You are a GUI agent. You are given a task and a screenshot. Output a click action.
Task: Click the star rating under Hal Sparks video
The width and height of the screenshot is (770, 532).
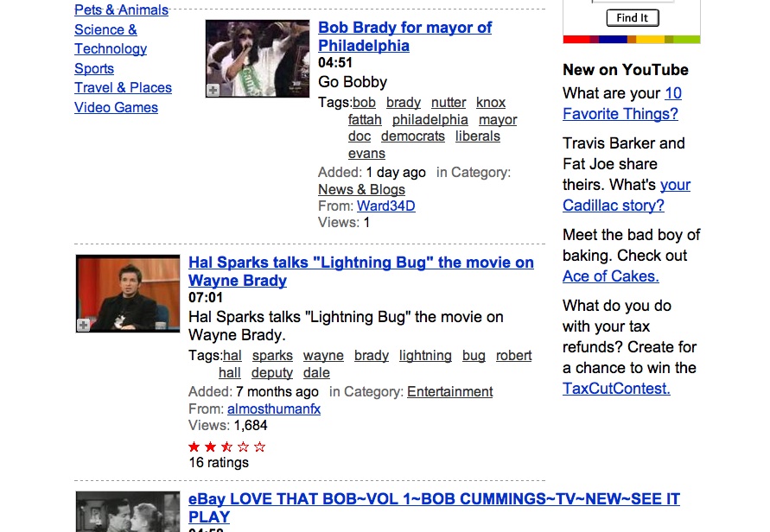pos(227,446)
